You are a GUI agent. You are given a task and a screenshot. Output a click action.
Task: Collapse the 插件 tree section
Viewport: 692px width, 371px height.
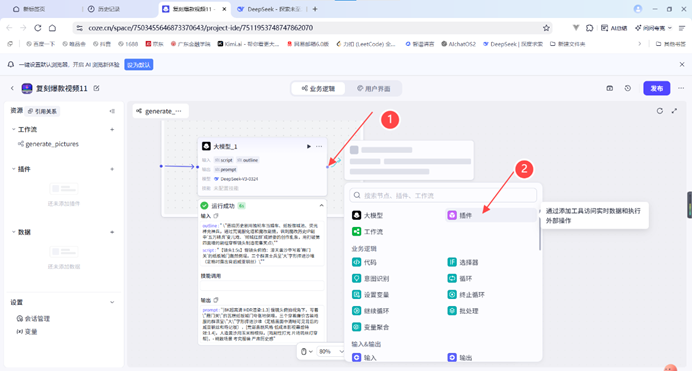click(x=13, y=169)
